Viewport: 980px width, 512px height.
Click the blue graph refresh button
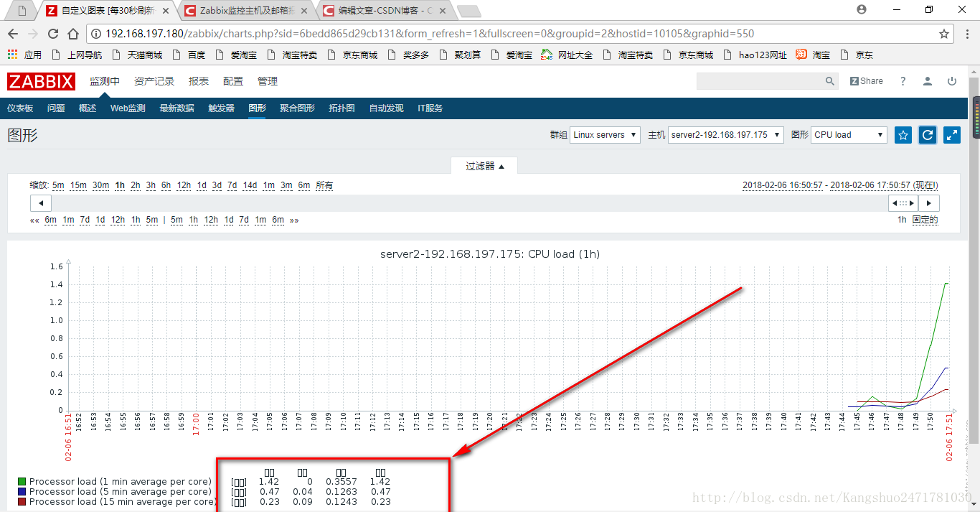click(928, 135)
